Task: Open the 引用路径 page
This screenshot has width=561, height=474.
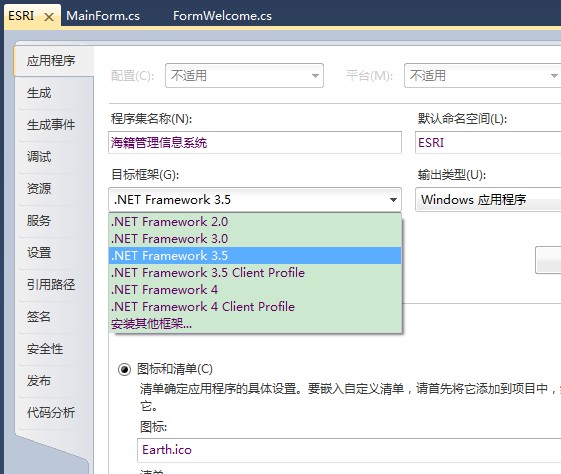Action: click(x=54, y=285)
